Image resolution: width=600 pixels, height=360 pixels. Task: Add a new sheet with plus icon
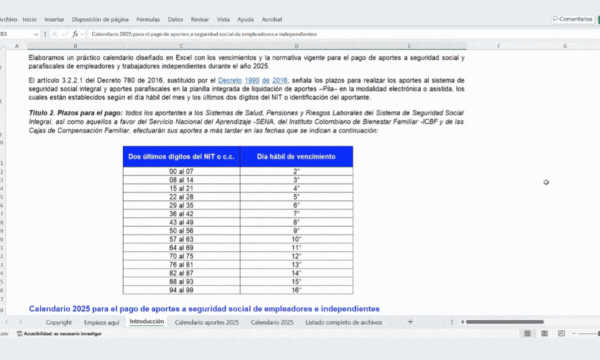pos(410,322)
